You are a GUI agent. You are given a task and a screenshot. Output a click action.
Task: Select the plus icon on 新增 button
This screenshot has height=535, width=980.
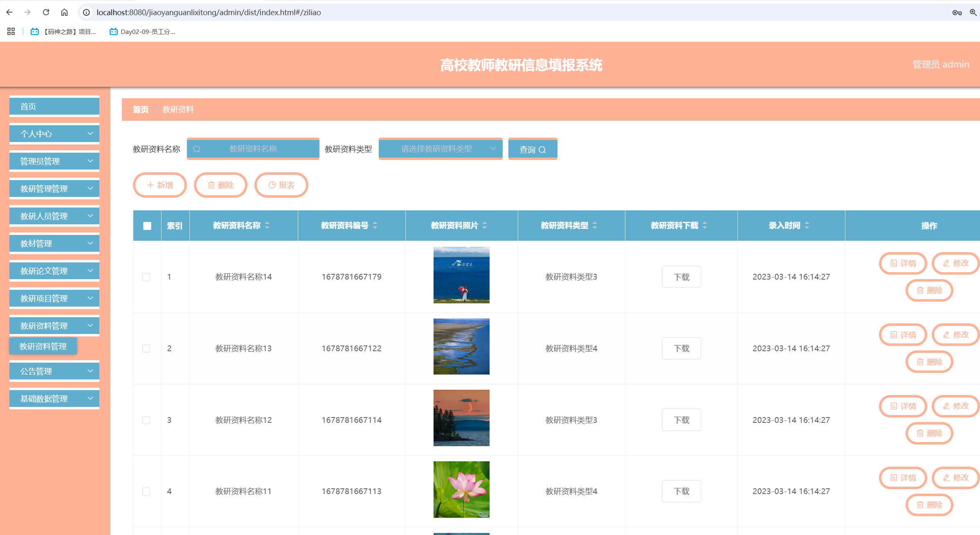tap(150, 185)
